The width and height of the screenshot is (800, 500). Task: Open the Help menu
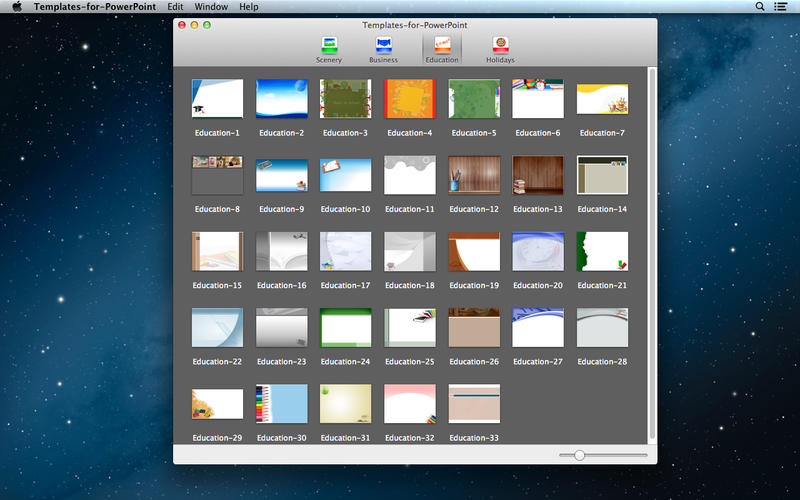(249, 7)
